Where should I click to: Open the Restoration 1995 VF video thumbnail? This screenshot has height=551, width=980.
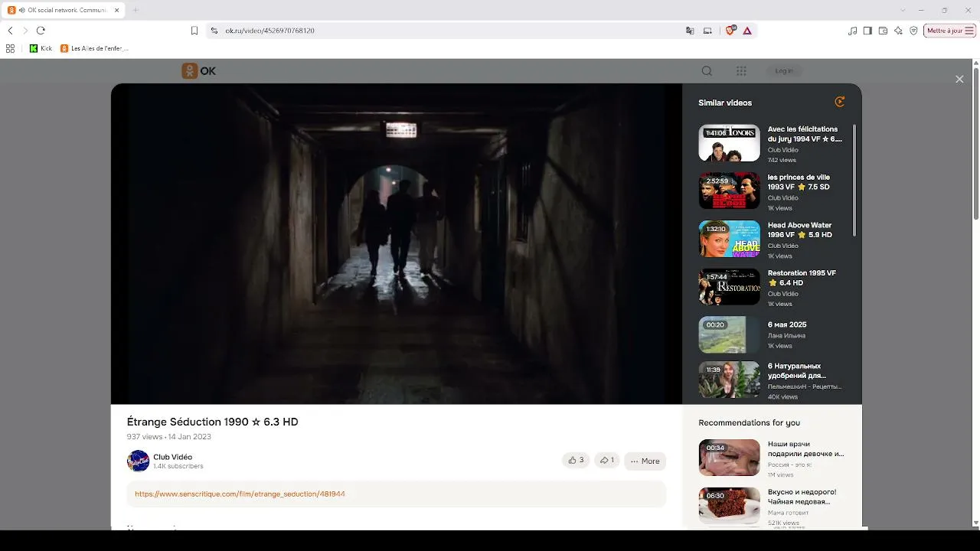coord(729,287)
